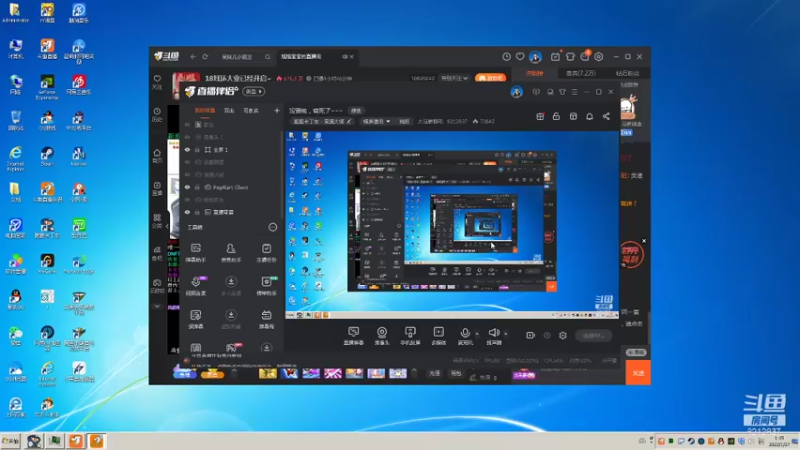Click the share icon above the preview
800x450 pixels.
606,116
